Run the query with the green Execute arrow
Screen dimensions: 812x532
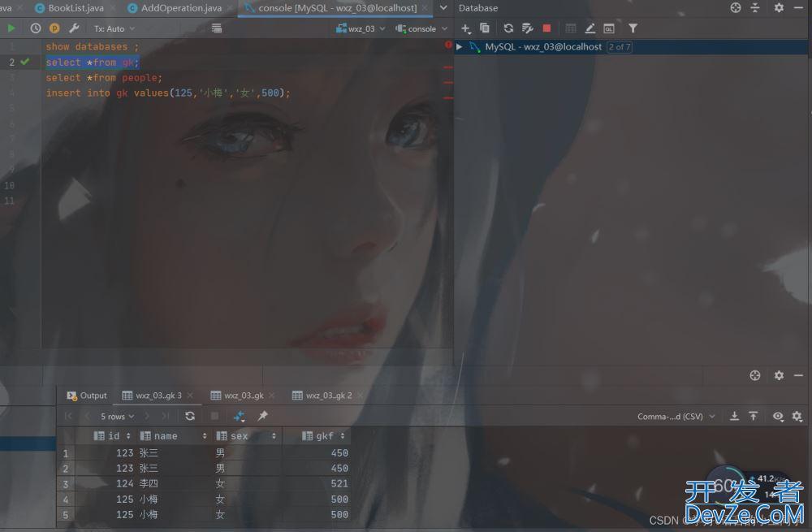[x=11, y=28]
